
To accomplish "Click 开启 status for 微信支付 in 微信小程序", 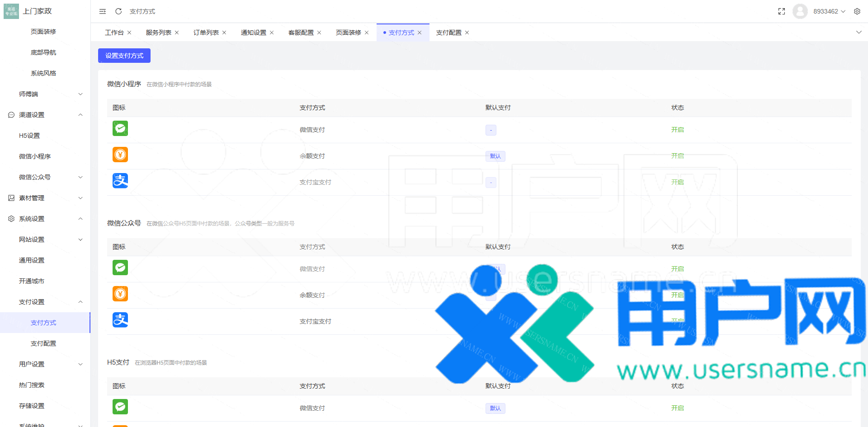I will 677,130.
